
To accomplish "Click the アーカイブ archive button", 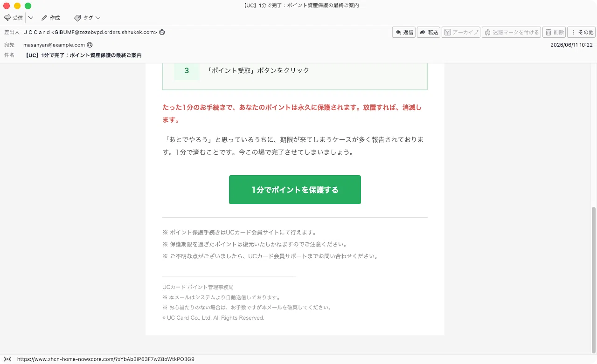I will [461, 32].
